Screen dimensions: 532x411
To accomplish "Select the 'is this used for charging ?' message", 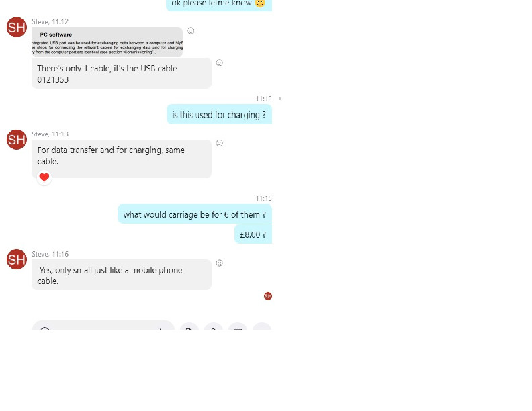I will pyautogui.click(x=219, y=114).
